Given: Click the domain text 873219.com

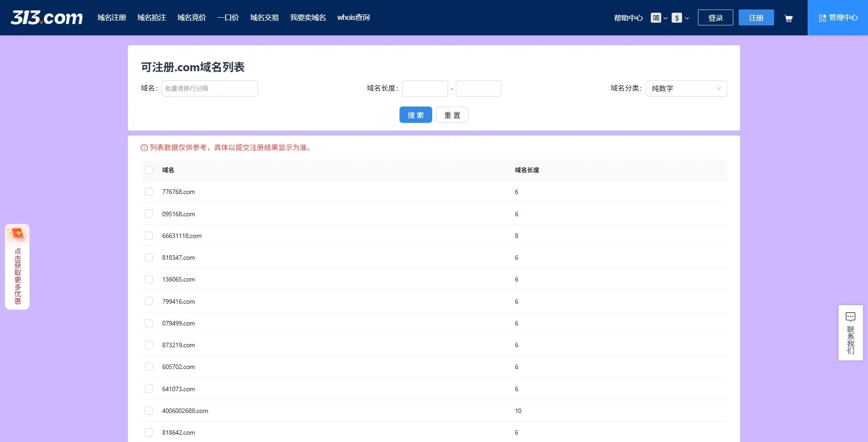Looking at the screenshot, I should point(178,345).
